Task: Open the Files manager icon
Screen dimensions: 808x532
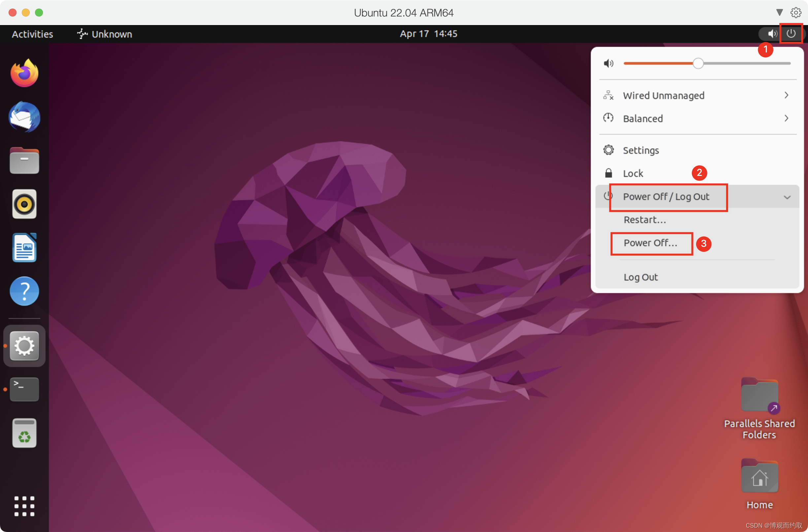Action: click(x=24, y=161)
